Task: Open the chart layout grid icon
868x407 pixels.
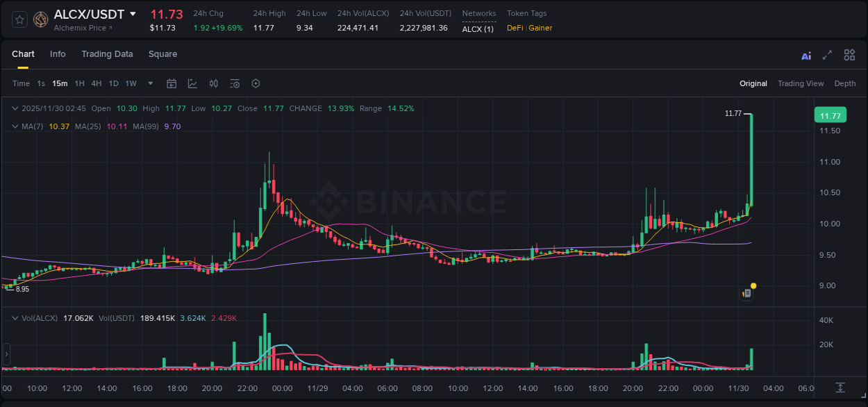Action: click(x=849, y=54)
